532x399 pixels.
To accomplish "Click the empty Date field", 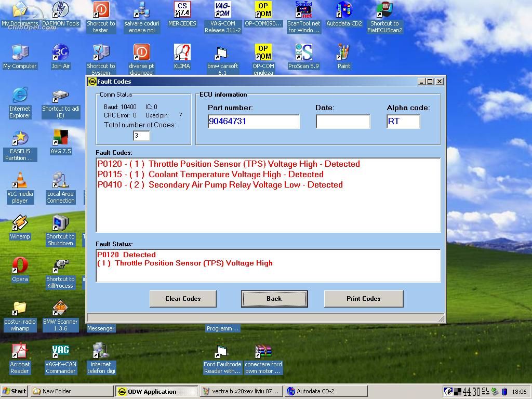I will click(343, 122).
